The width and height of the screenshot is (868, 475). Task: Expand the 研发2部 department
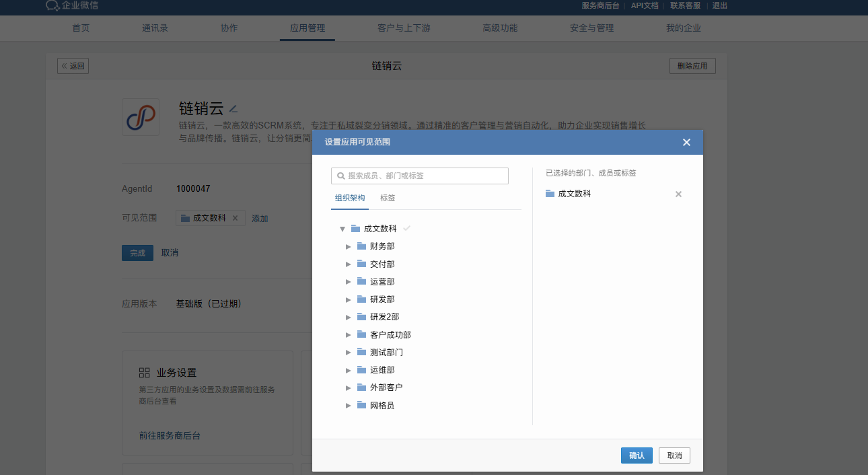[x=349, y=317]
